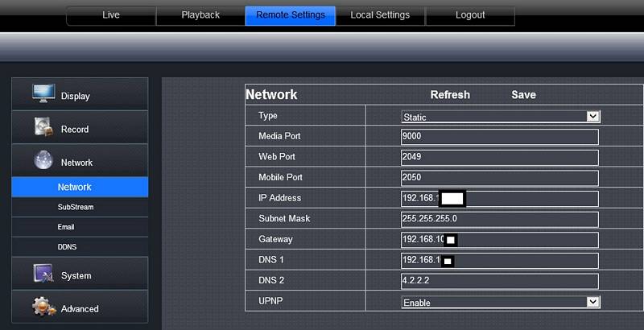Click the Media Port field showing 9000

click(x=499, y=137)
